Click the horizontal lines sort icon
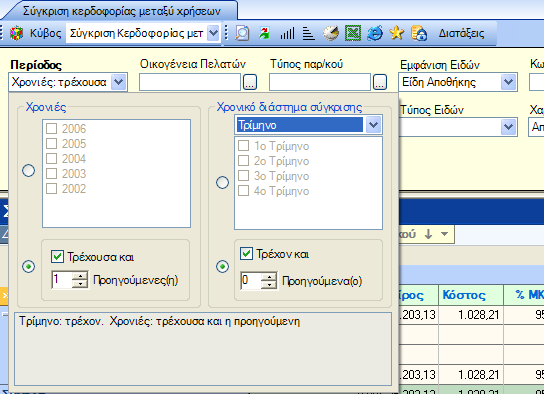 [308, 33]
